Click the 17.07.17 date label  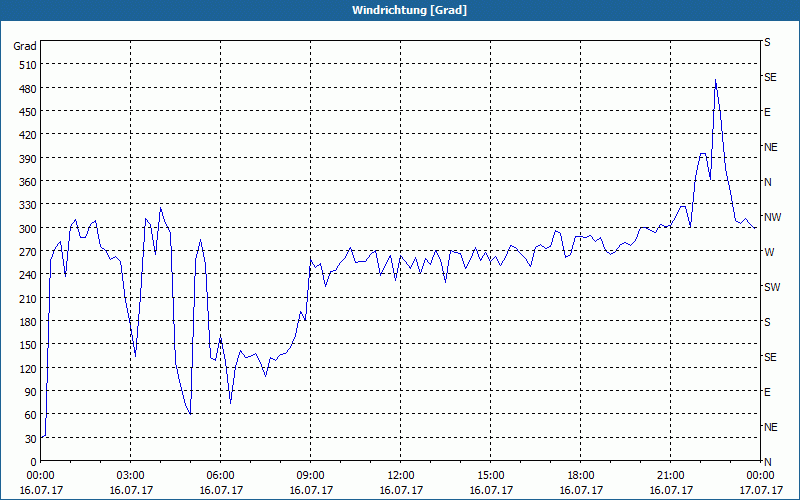[x=761, y=490]
